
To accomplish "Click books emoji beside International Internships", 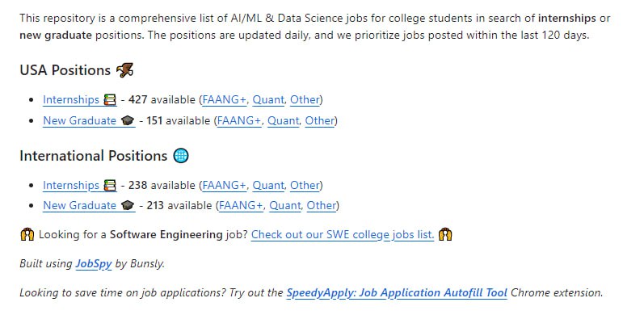I will 110,185.
